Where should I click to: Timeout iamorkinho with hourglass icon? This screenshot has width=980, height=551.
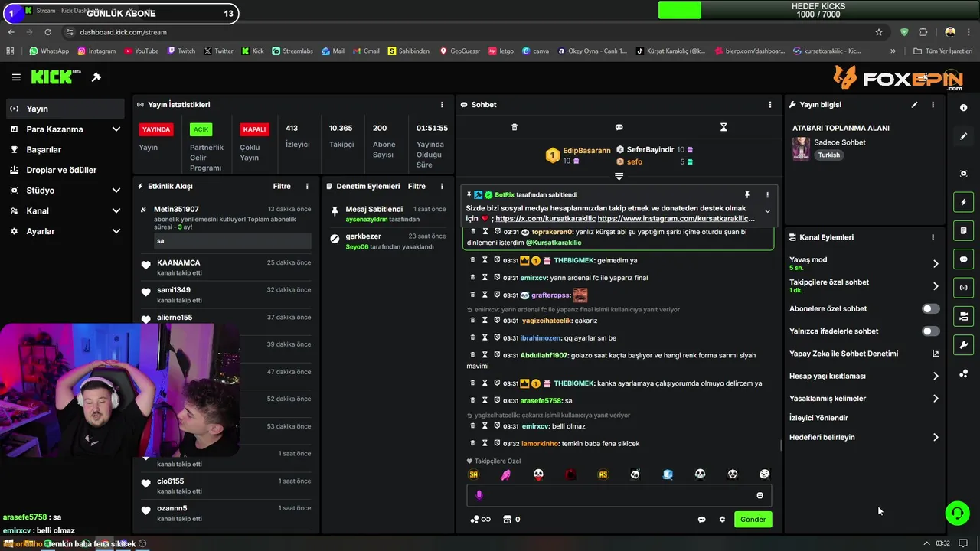click(x=485, y=443)
